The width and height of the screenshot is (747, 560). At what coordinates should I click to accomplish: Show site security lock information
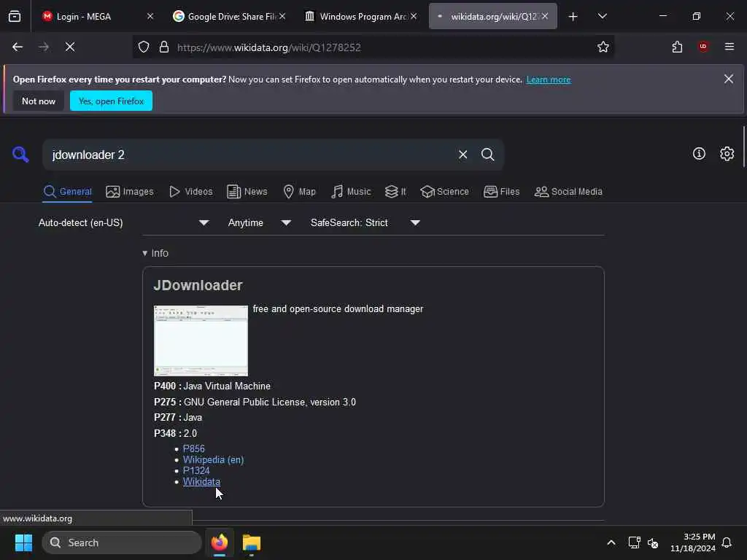164,47
